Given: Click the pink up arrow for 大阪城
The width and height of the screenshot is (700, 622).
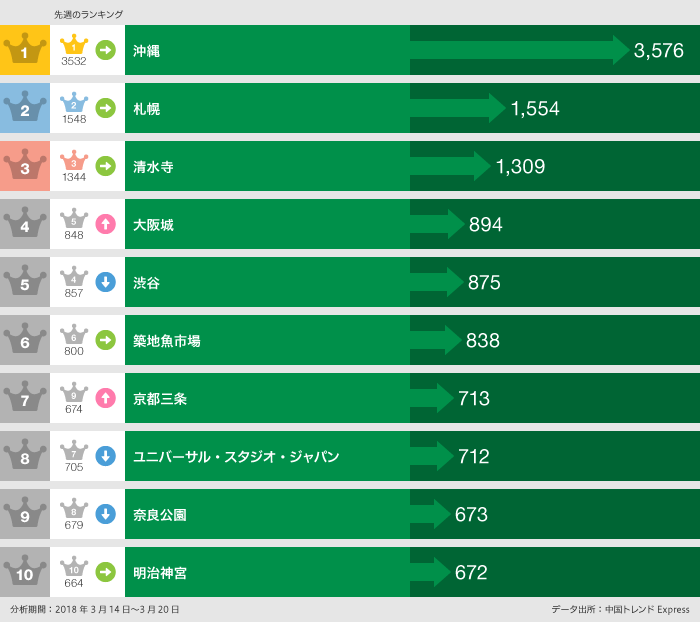Looking at the screenshot, I should tap(105, 224).
